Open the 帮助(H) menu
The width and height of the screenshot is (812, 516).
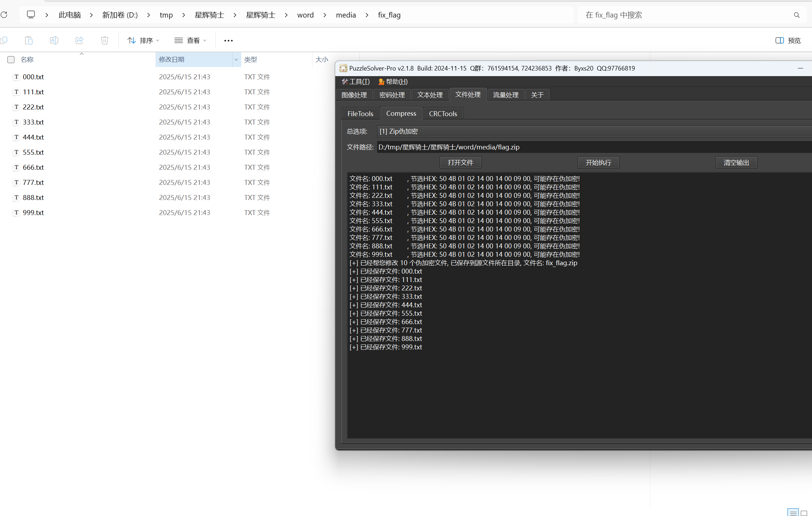click(x=393, y=82)
